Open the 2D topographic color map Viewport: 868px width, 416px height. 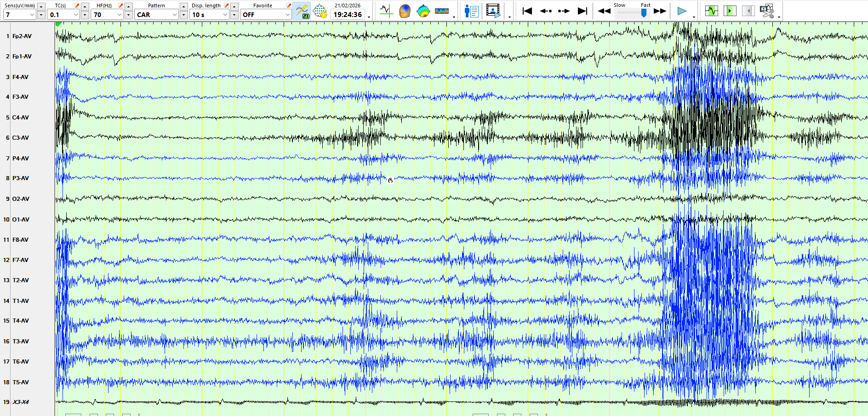point(423,11)
